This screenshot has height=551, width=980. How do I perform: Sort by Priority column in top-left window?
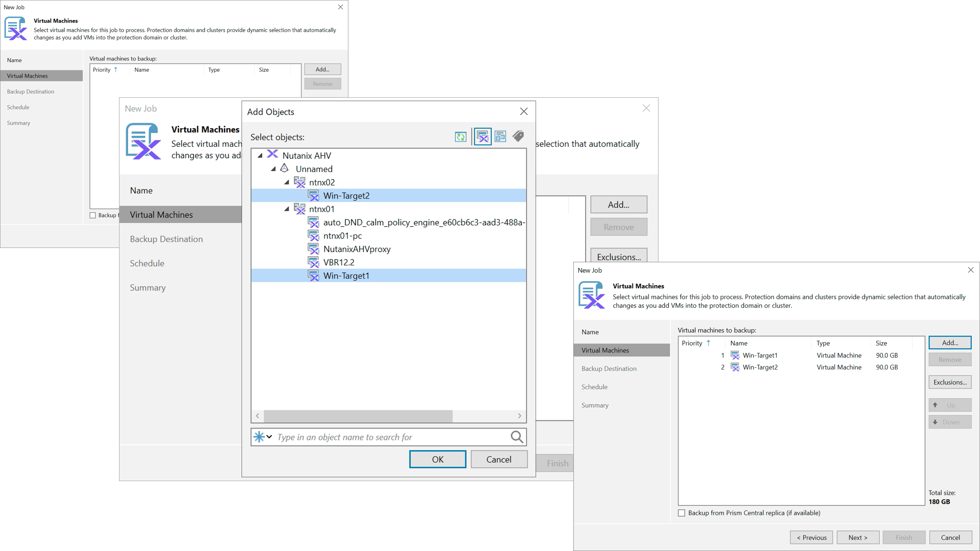pyautogui.click(x=109, y=69)
